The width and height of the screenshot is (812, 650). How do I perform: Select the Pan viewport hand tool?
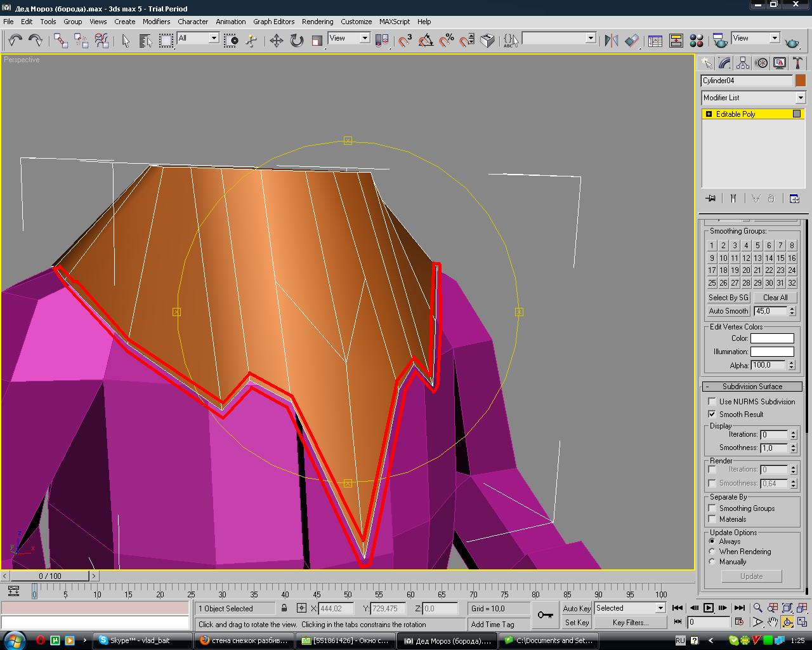(x=773, y=622)
